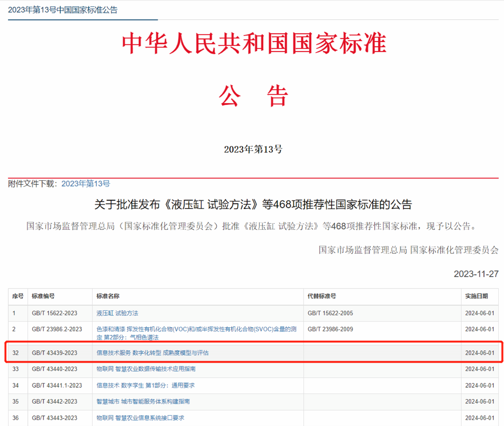Switch to the 2023年第13号中国国家标准公告 tab

63,9
